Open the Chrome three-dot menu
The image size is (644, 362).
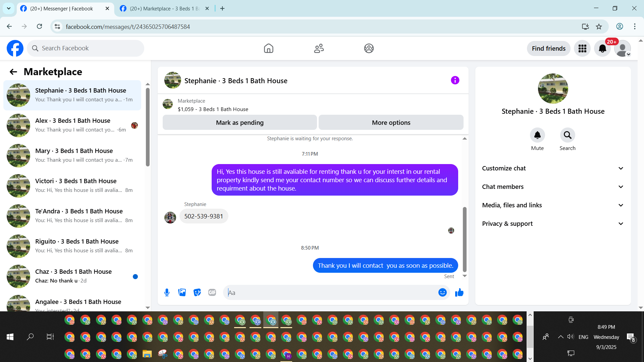point(635,27)
